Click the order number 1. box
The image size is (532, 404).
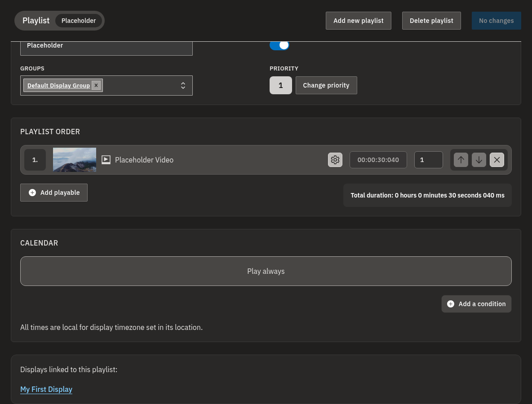(35, 160)
